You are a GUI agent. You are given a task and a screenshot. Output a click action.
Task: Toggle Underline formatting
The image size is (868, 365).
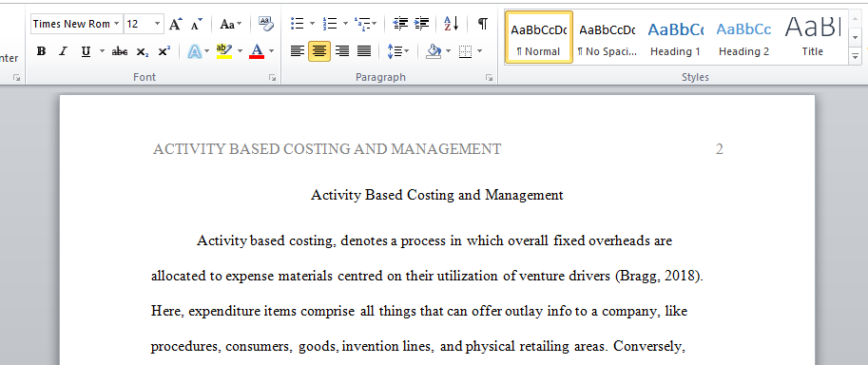(86, 51)
